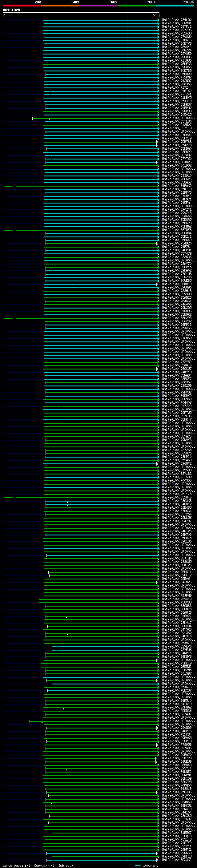Click the cyan ~100% identity legend bar
The width and height of the screenshot is (197, 868).
175,6
